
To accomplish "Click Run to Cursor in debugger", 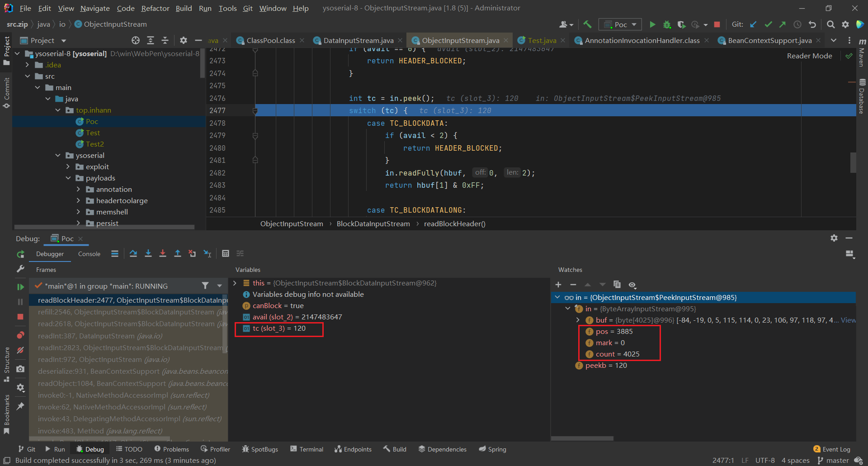I will pos(208,253).
